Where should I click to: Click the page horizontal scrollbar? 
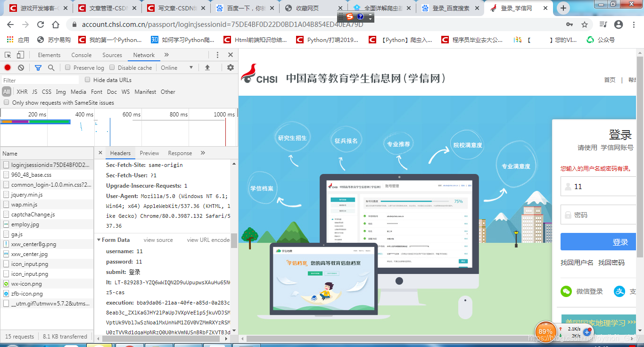tap(438, 339)
